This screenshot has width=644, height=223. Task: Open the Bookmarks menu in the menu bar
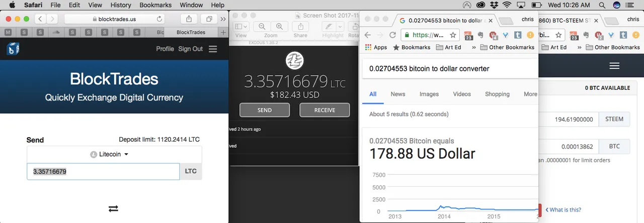pyautogui.click(x=155, y=5)
